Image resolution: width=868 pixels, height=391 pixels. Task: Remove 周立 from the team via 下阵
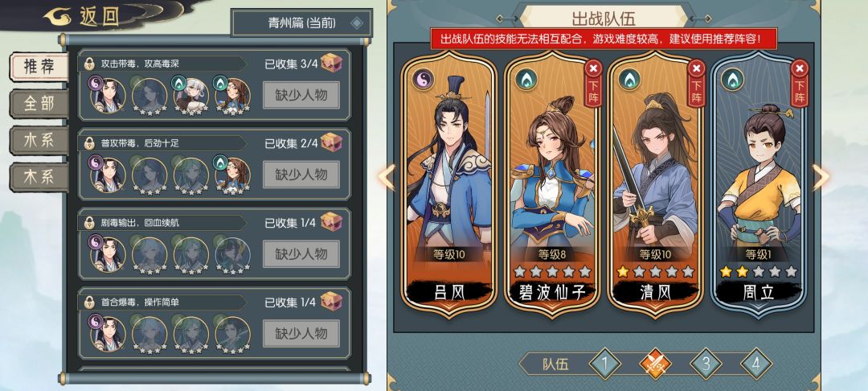coord(800,84)
